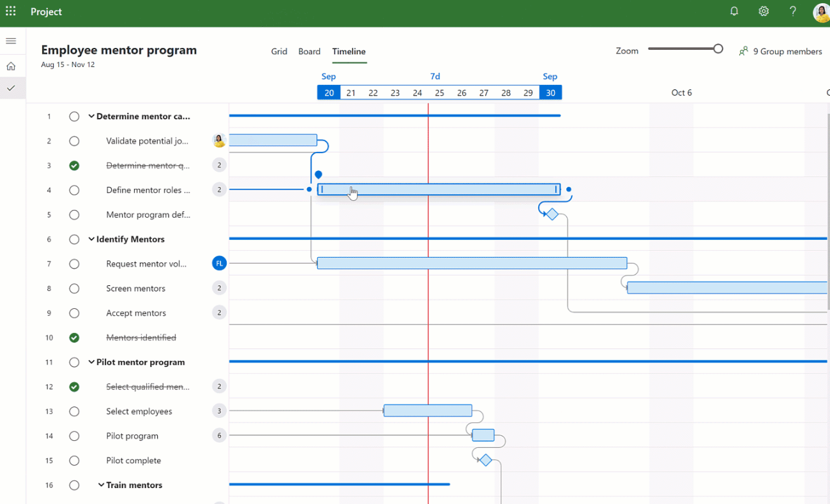Click the Mentor program defined milestone diamond

click(552, 214)
